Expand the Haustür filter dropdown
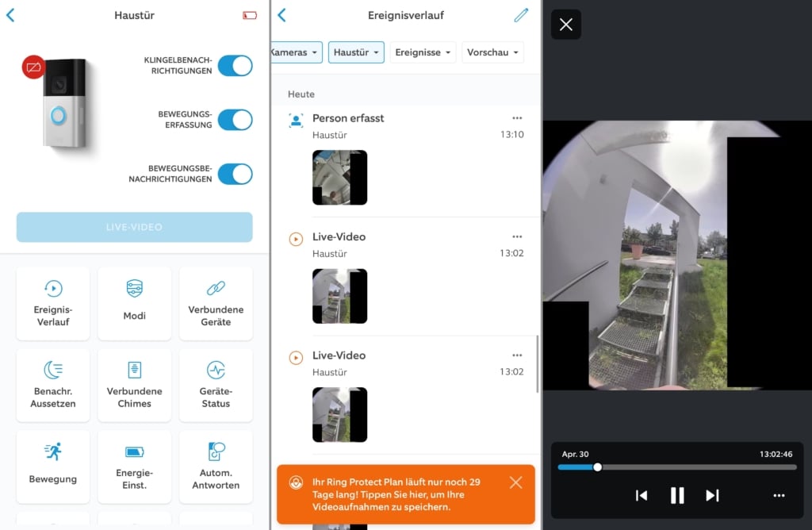The image size is (812, 530). click(x=356, y=52)
